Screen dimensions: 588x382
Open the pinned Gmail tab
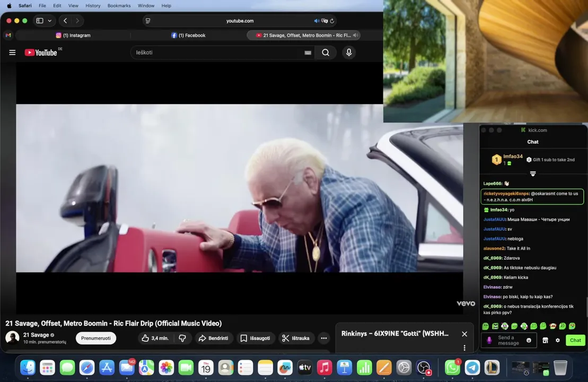[x=8, y=35]
